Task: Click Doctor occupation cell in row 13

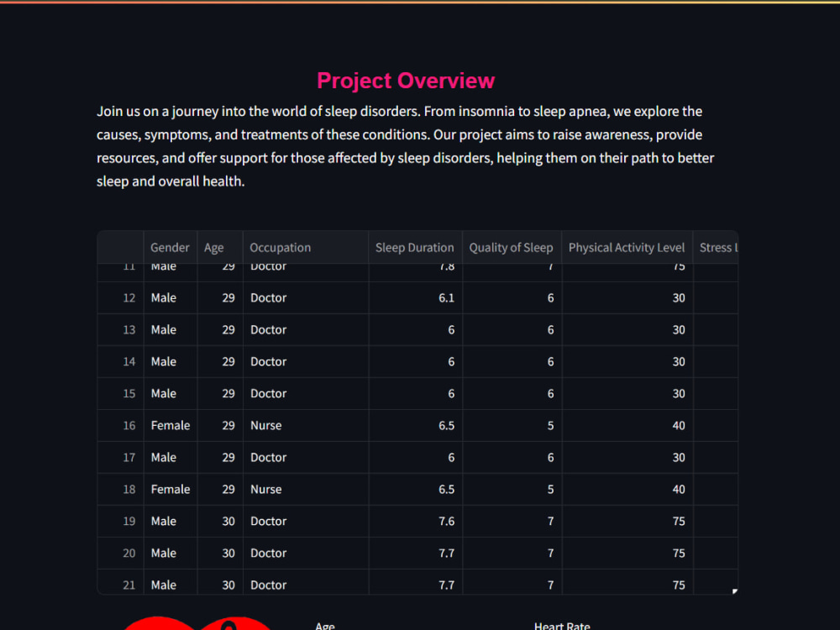Action: click(306, 330)
